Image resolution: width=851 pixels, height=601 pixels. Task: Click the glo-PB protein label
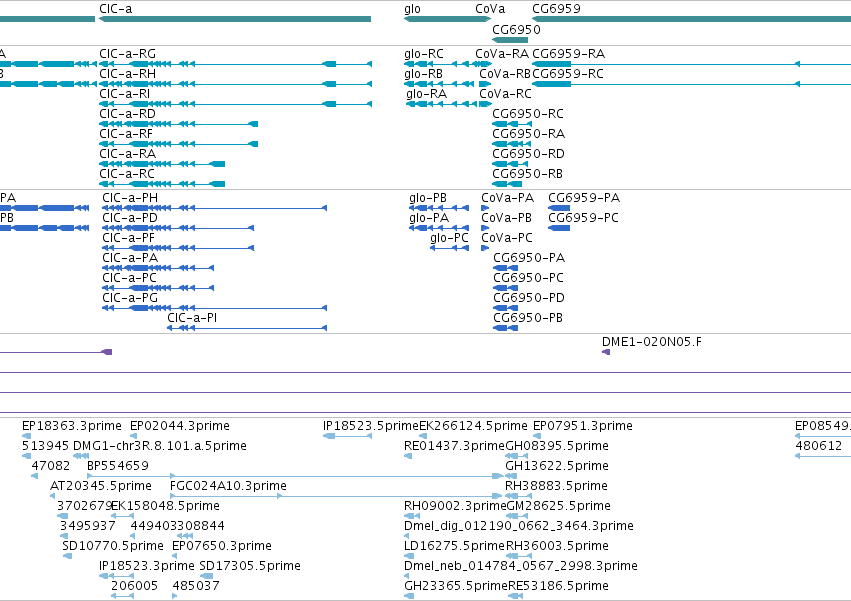(x=428, y=198)
